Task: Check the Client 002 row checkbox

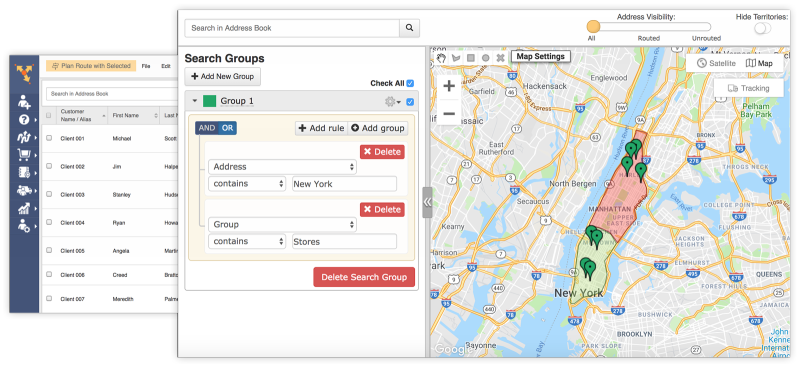Action: pyautogui.click(x=49, y=166)
